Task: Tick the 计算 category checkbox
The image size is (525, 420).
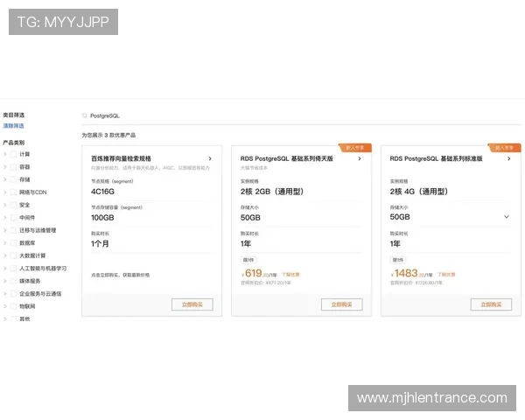Action: pyautogui.click(x=13, y=154)
